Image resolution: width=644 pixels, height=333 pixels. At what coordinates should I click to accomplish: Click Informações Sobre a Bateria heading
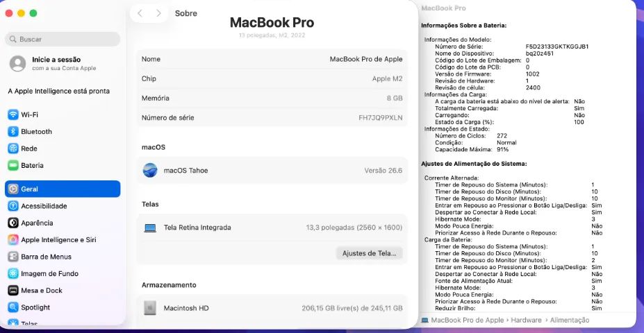463,26
